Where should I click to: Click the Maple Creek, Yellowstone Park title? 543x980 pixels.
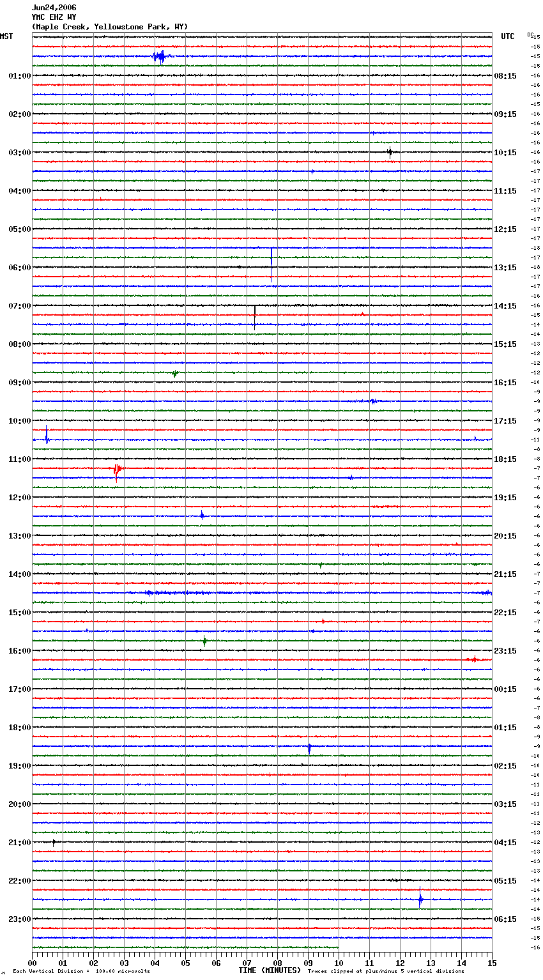(110, 27)
